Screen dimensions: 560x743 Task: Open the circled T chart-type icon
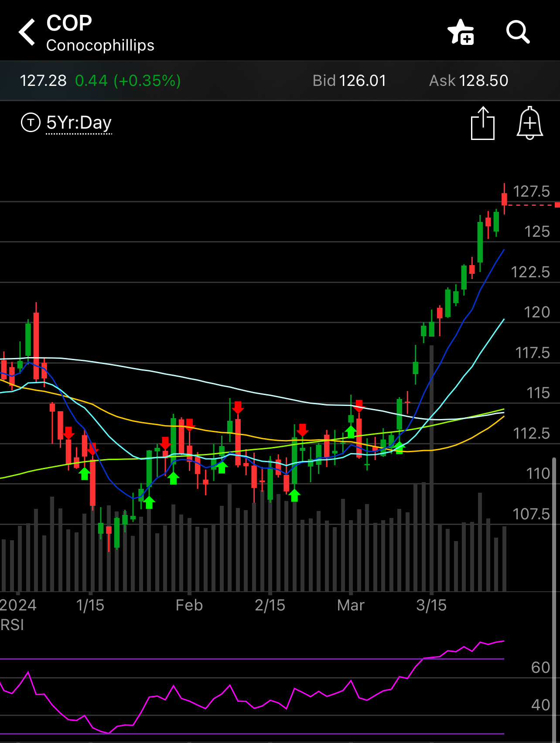(x=31, y=123)
